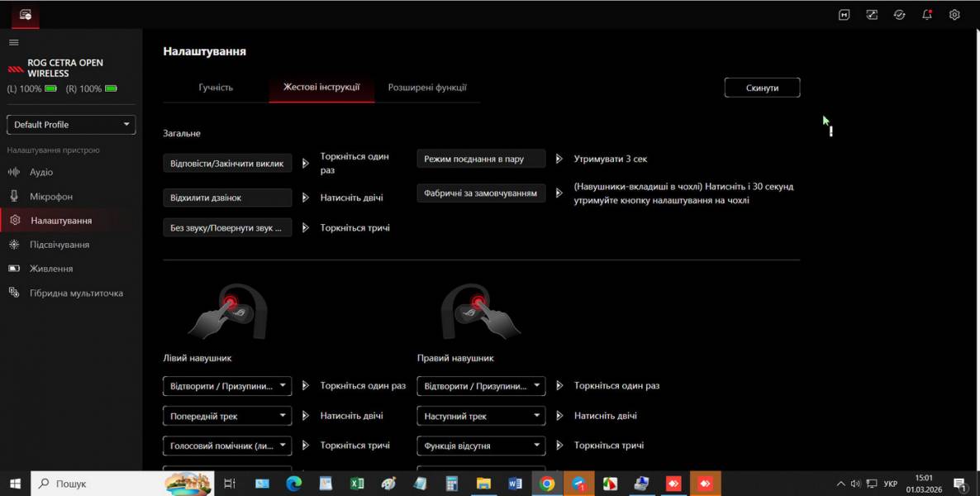Open the Попередній трек gesture dropdown
The height and width of the screenshot is (496, 980).
coord(227,416)
